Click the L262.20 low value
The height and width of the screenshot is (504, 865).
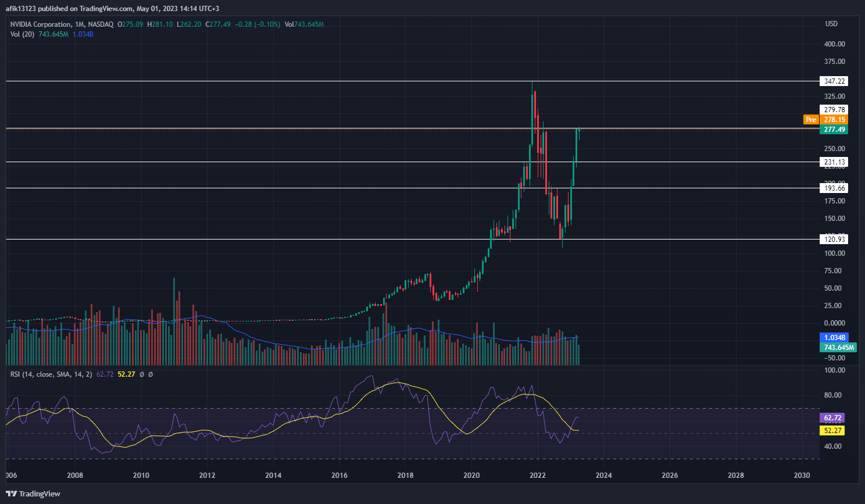(189, 24)
